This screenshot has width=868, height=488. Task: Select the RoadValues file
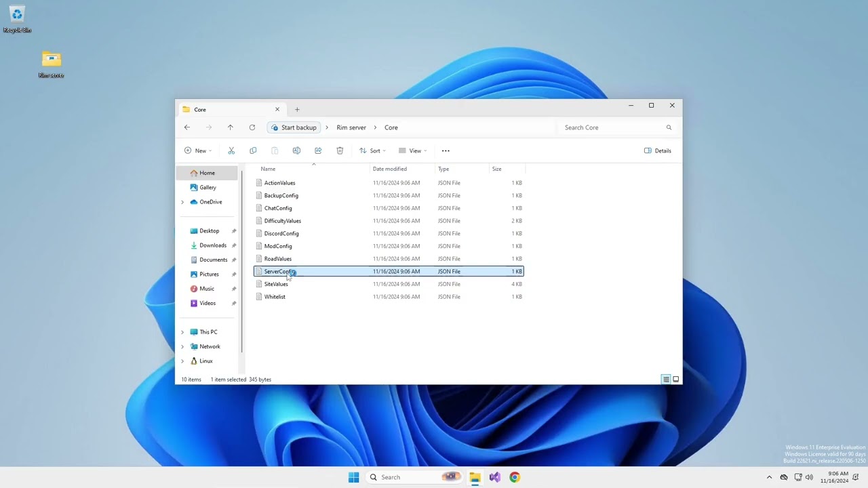(x=389, y=259)
